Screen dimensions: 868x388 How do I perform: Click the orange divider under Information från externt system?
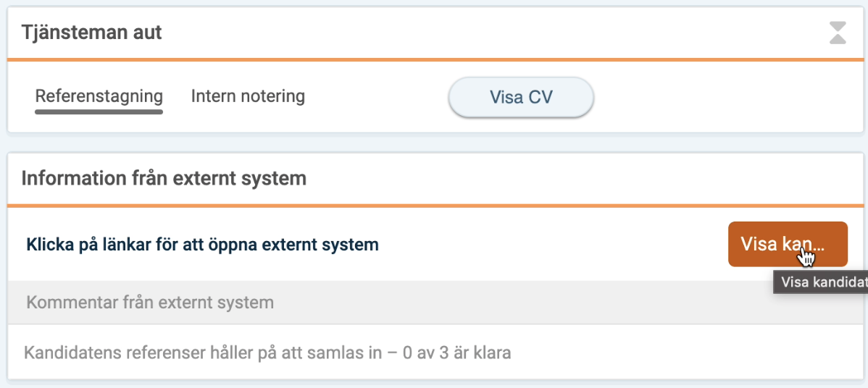pyautogui.click(x=435, y=206)
